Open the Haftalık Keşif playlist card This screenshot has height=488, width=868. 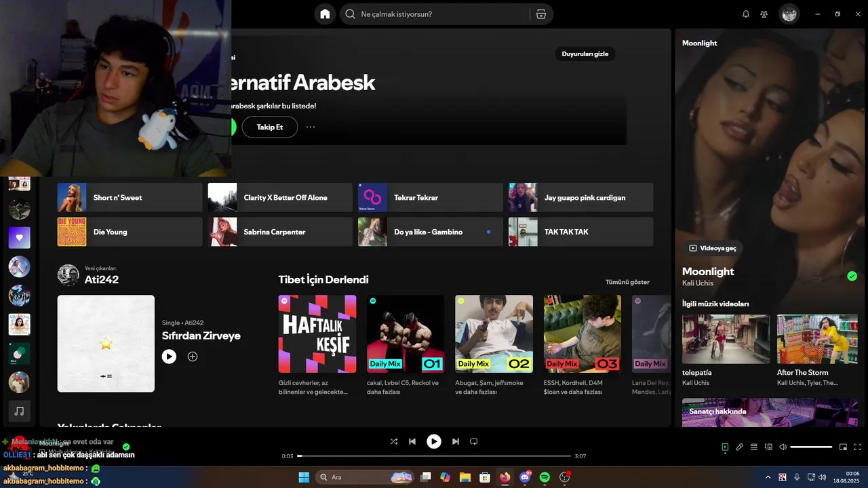tap(317, 345)
